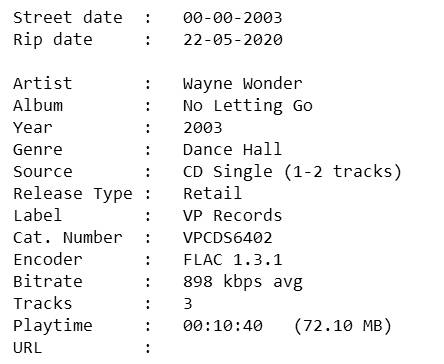Click the bitrate value 898 kbps avg
Screen dimensions: 444x364
click(x=243, y=282)
